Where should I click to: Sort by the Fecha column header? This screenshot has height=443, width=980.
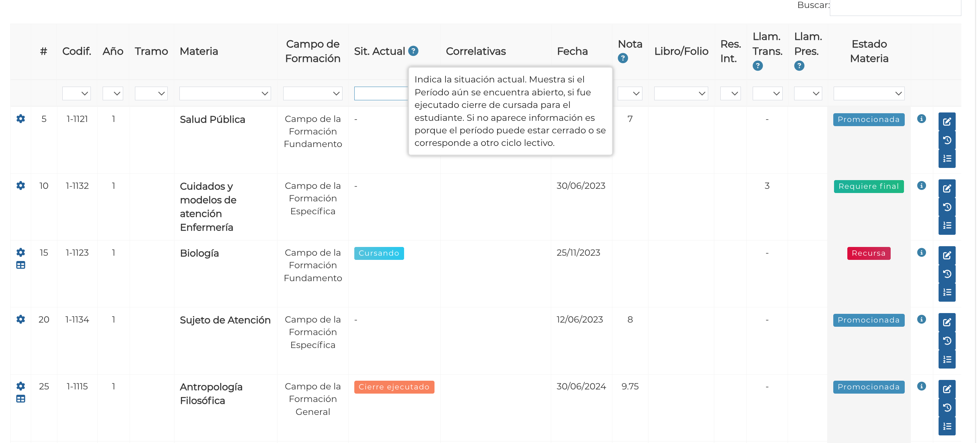(572, 51)
